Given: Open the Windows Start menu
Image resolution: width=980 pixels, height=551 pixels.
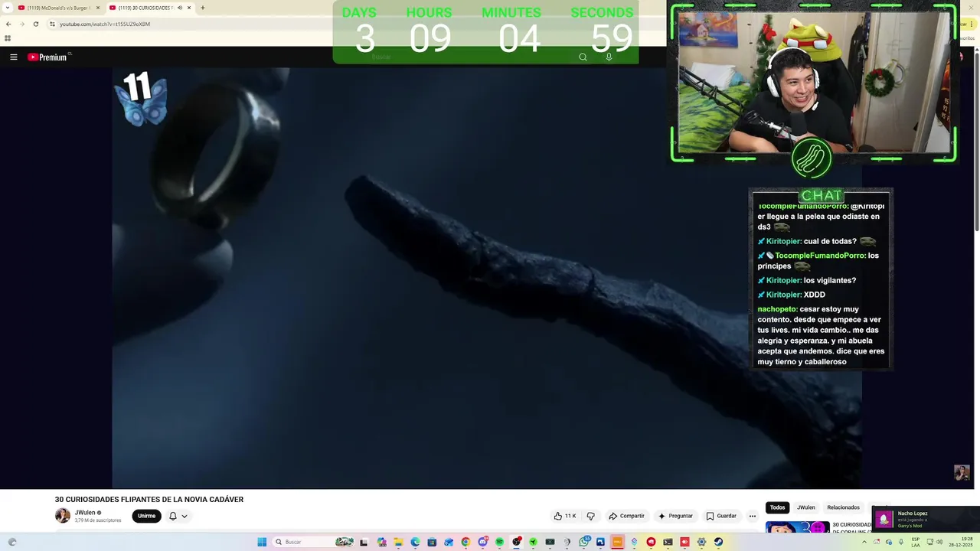Looking at the screenshot, I should 262,542.
